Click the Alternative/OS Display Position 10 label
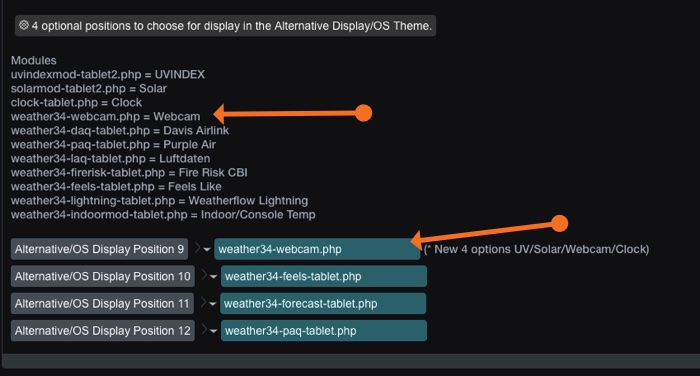 pos(103,276)
